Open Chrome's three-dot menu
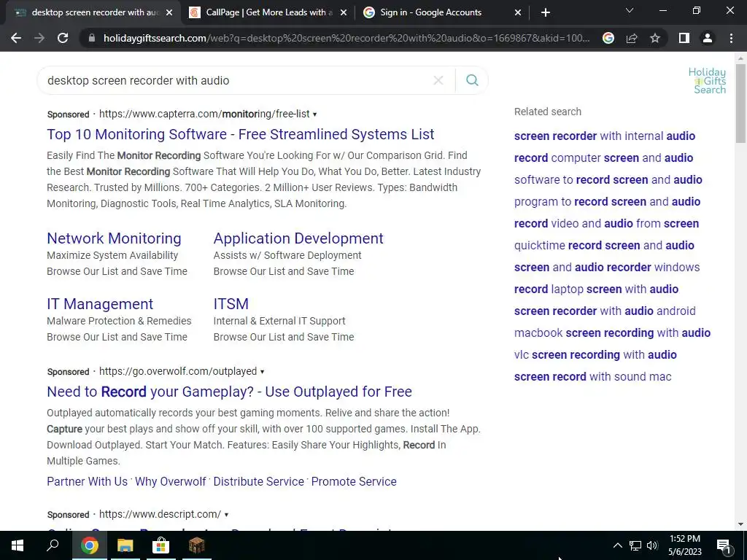This screenshot has height=560, width=747. 731,38
